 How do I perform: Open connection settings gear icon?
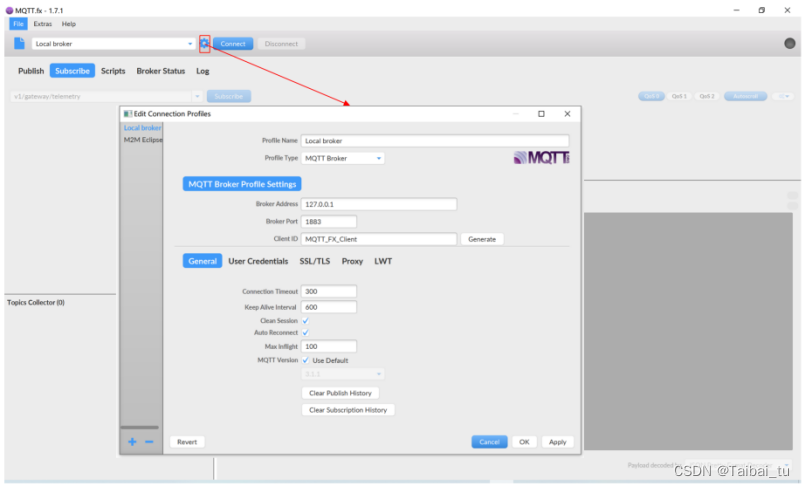tap(204, 44)
